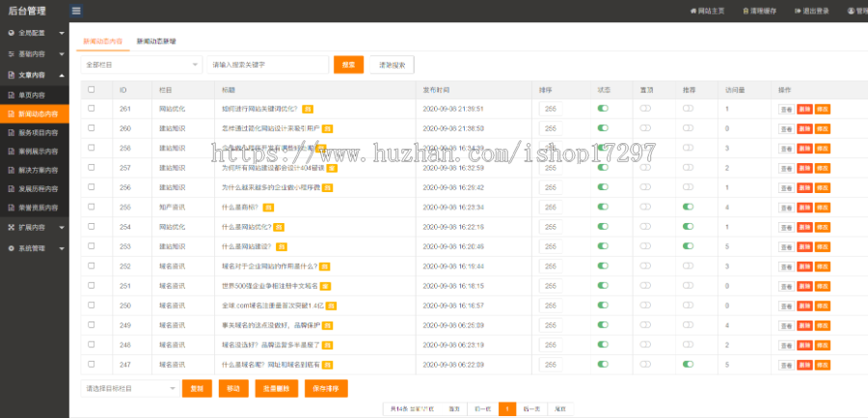Switch to 新闻动态新增 tab
Viewport: 868px width, 418px height.
tap(155, 42)
